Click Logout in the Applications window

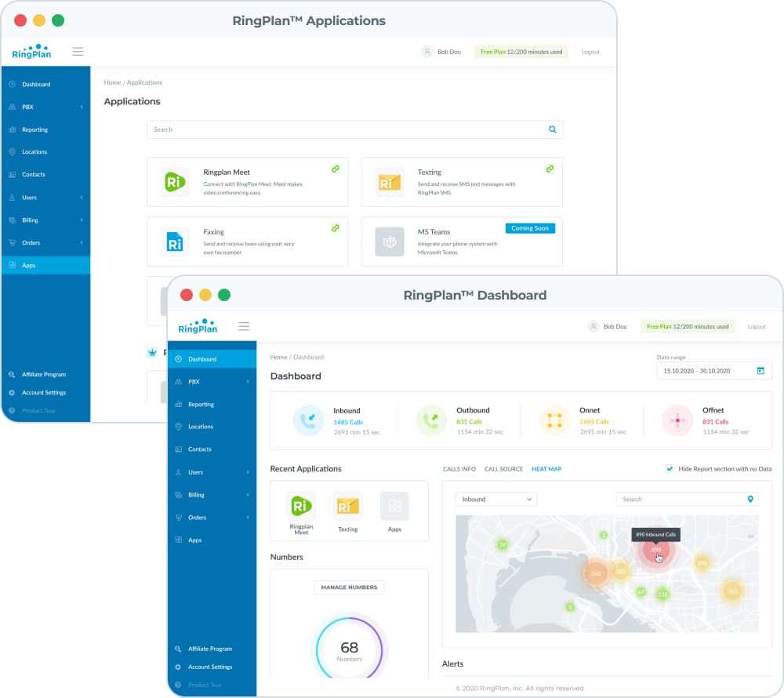(590, 52)
